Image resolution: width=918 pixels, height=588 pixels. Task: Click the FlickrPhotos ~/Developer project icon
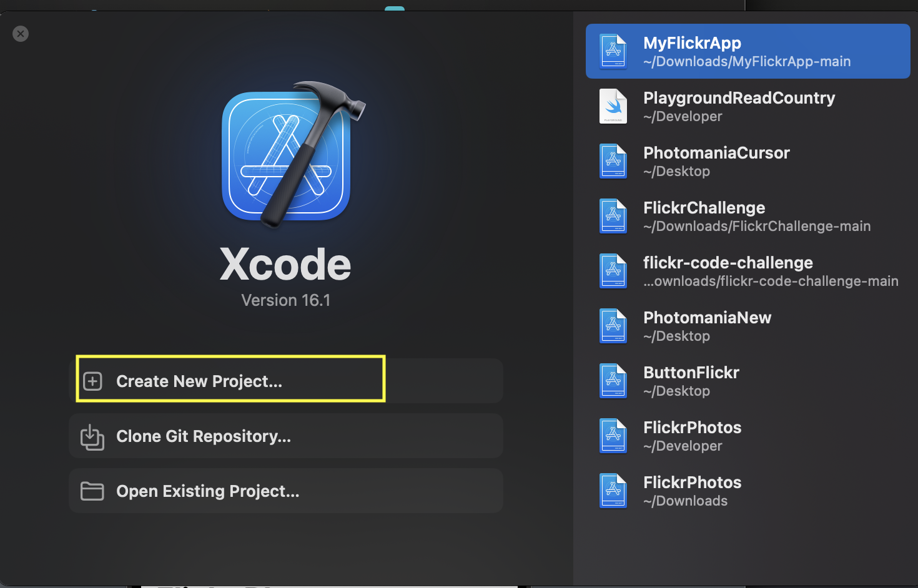pos(613,436)
